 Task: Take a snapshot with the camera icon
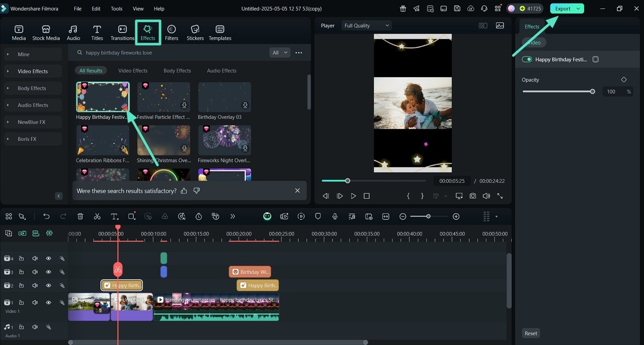[473, 196]
